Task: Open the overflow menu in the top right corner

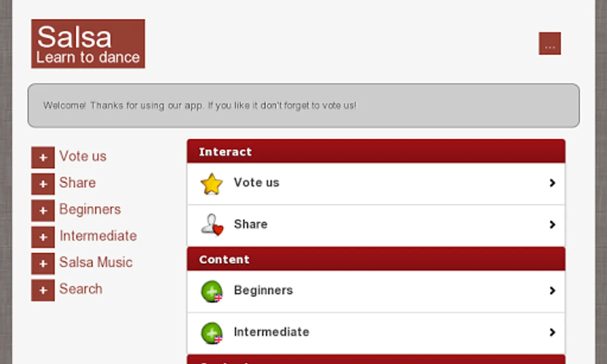Action: [x=550, y=44]
